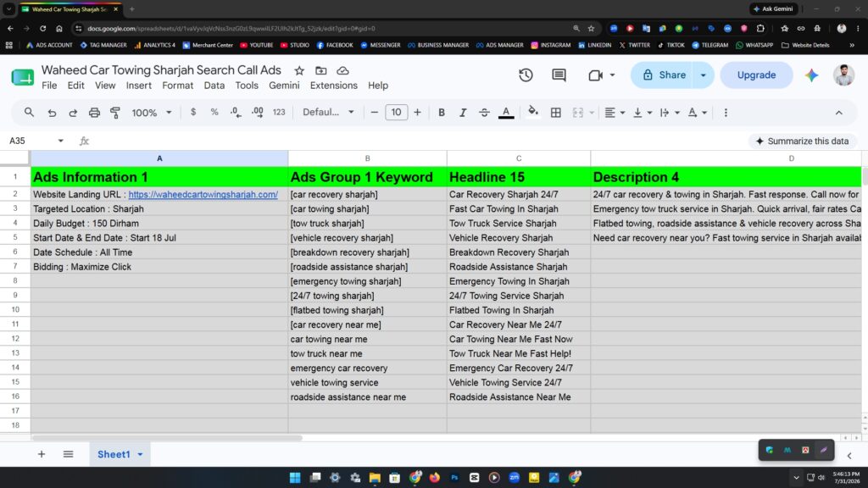The height and width of the screenshot is (488, 868).
Task: Click the Share button
Action: (x=664, y=75)
